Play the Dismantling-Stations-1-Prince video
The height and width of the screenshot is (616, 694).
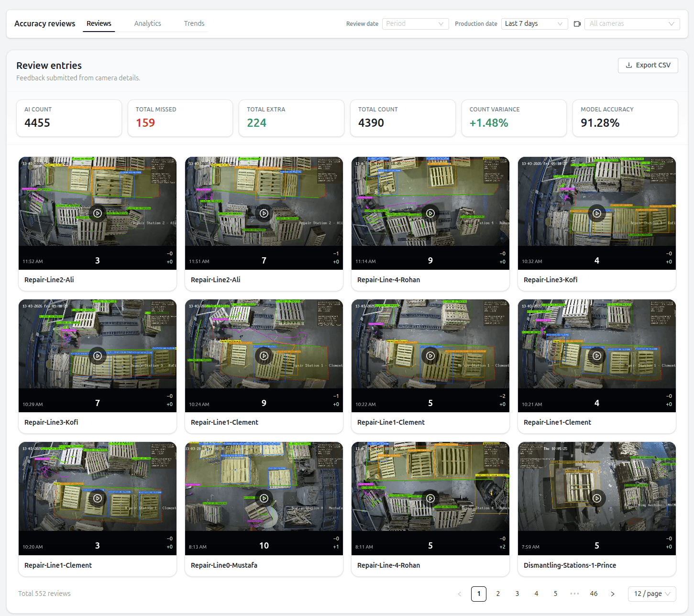click(x=596, y=498)
